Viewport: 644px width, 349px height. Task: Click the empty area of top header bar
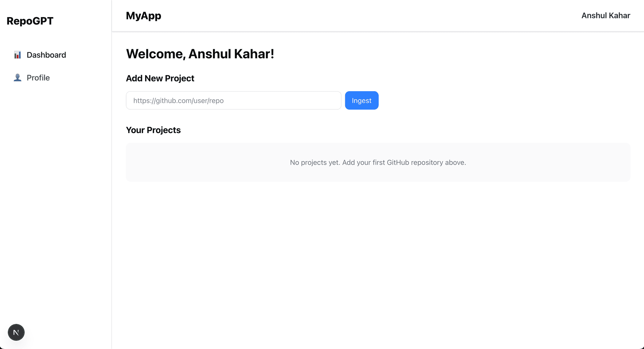click(369, 16)
